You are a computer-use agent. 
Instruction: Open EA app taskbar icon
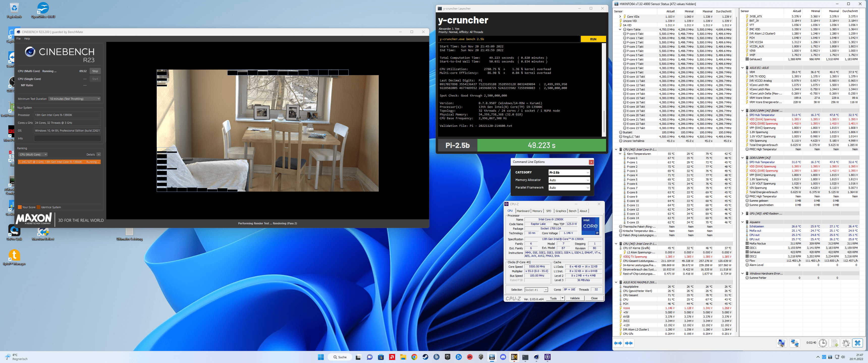(470, 357)
